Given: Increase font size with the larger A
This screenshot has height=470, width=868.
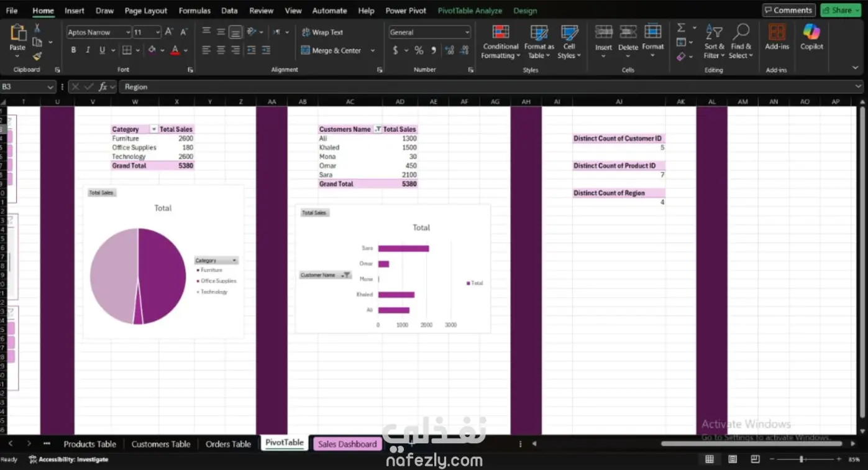Looking at the screenshot, I should click(169, 32).
